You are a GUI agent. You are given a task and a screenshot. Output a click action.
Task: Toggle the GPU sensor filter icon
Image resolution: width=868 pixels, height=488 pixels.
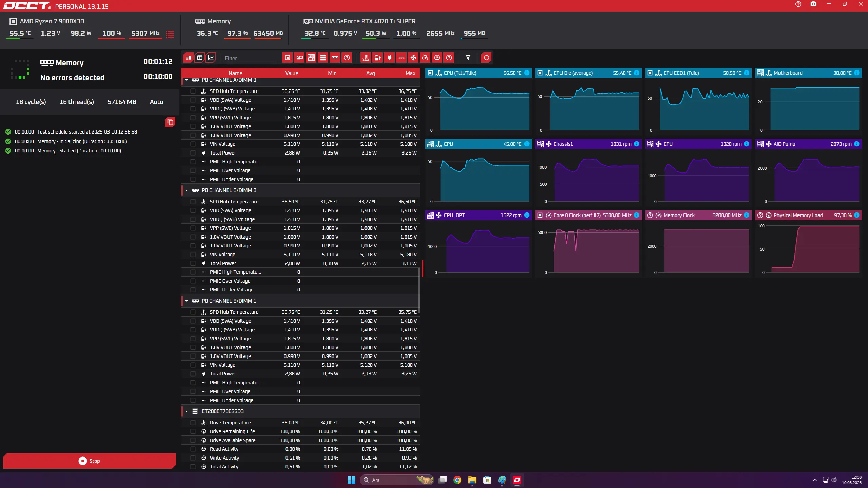pos(299,58)
